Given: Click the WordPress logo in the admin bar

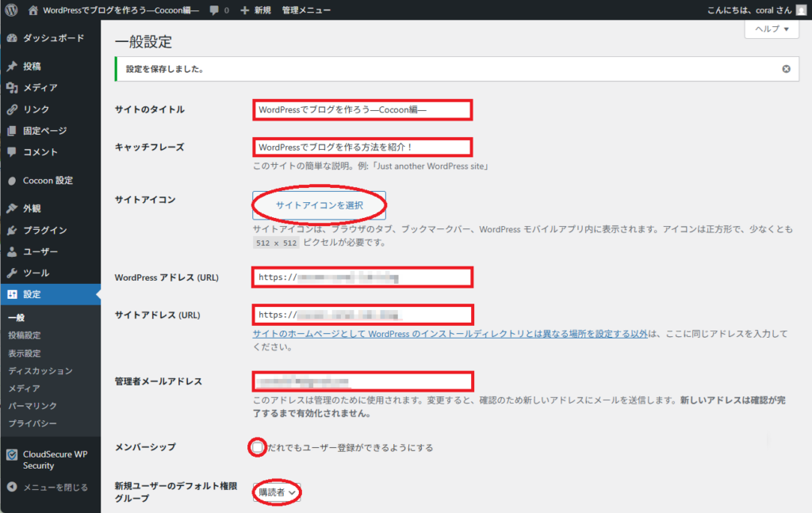Looking at the screenshot, I should (x=10, y=10).
